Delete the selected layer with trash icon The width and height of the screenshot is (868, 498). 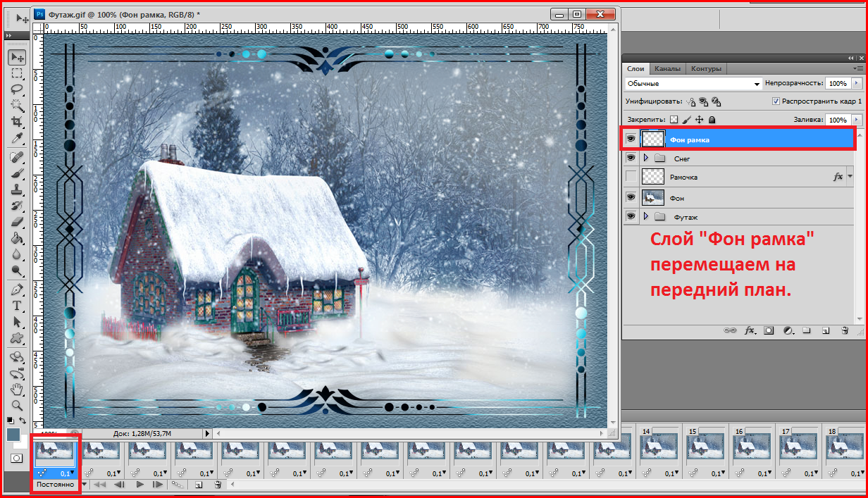tap(844, 330)
